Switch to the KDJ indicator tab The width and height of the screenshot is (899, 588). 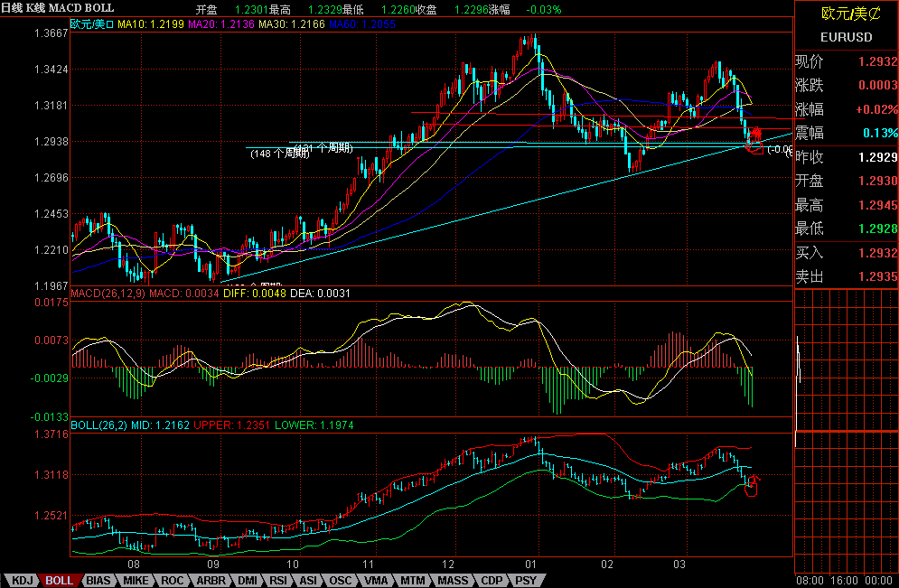point(23,581)
